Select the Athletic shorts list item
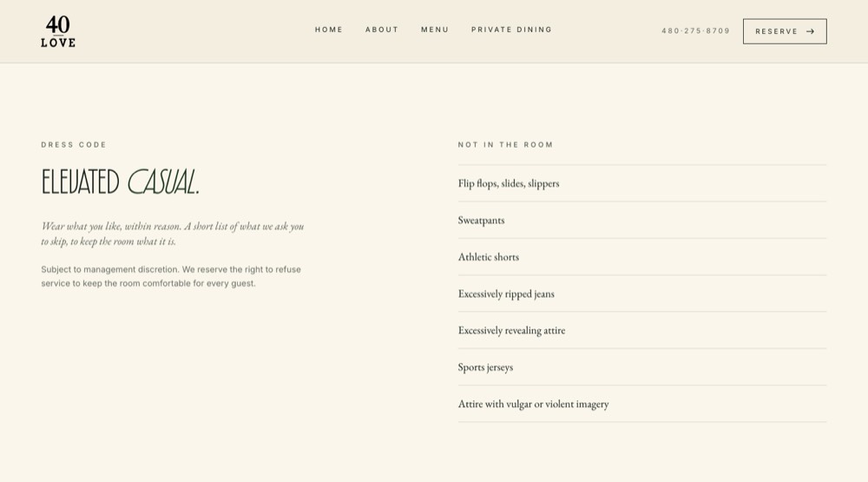The image size is (868, 482). pos(642,257)
